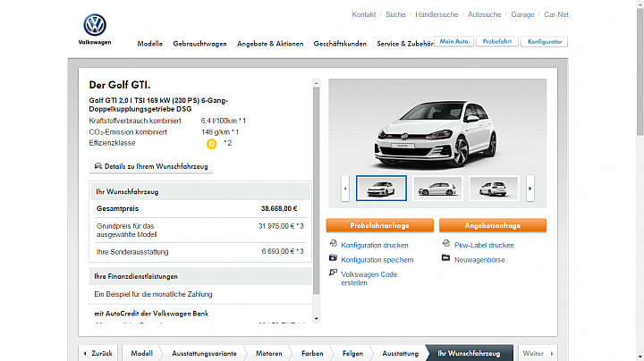Viewport: 644px width, 361px height.
Task: Click the large white Golf GTI image
Action: point(436,136)
